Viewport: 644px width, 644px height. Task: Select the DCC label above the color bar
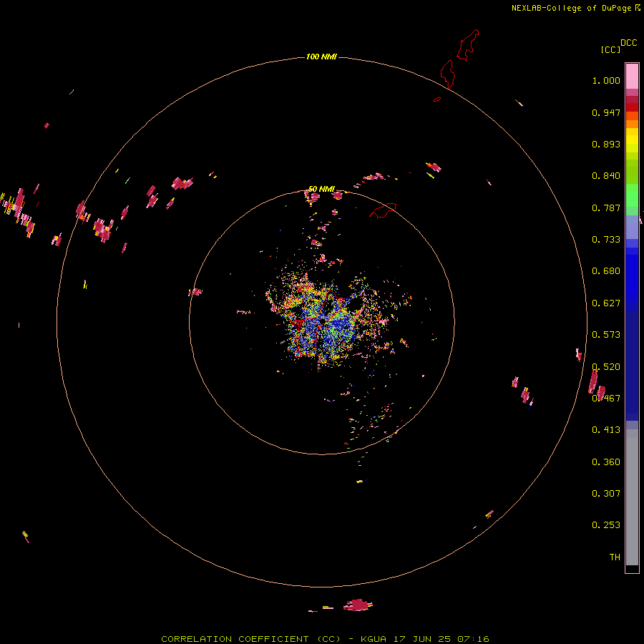(628, 43)
